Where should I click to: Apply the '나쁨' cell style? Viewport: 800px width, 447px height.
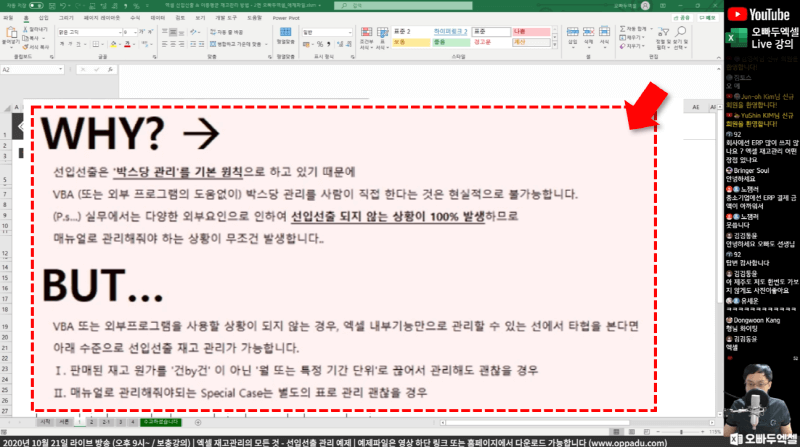pos(531,32)
